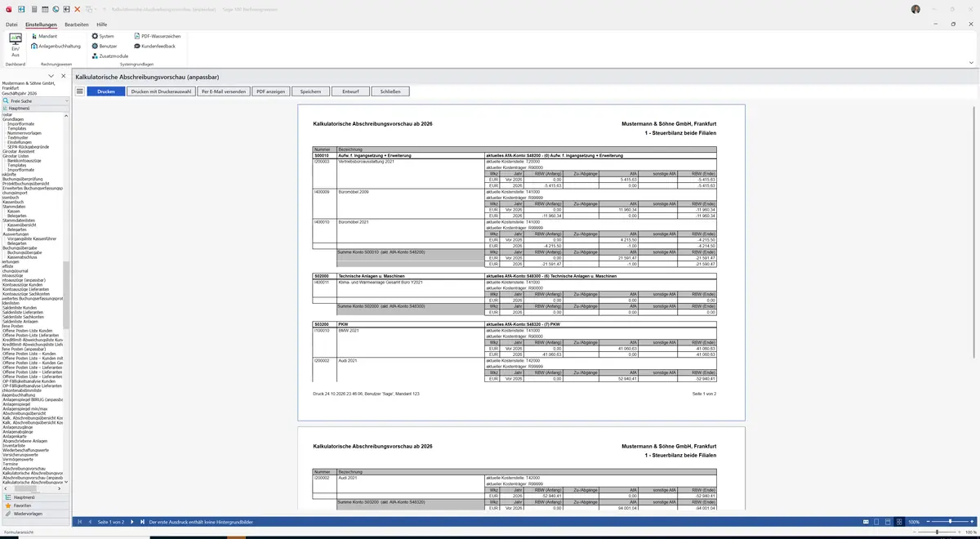The width and height of the screenshot is (980, 539).
Task: Click the PDF anzeigen button
Action: tap(270, 91)
